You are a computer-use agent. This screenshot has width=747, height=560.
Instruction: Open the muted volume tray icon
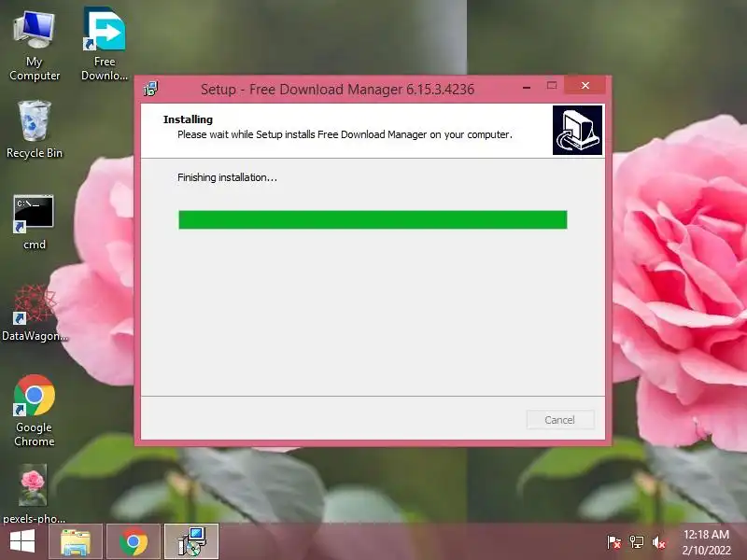(659, 542)
